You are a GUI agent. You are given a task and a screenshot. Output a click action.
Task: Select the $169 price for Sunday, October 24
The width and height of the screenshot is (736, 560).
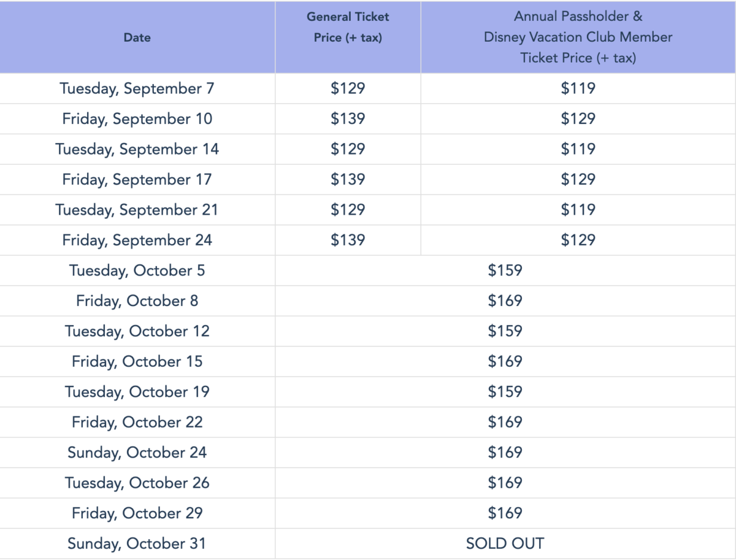[505, 452]
